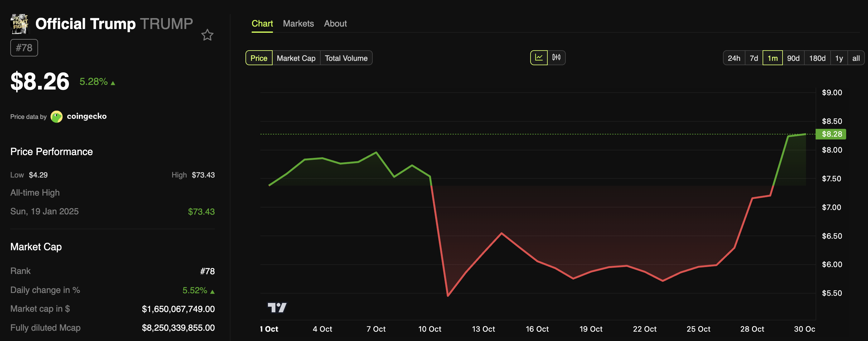Show all-time price history

pos(856,58)
